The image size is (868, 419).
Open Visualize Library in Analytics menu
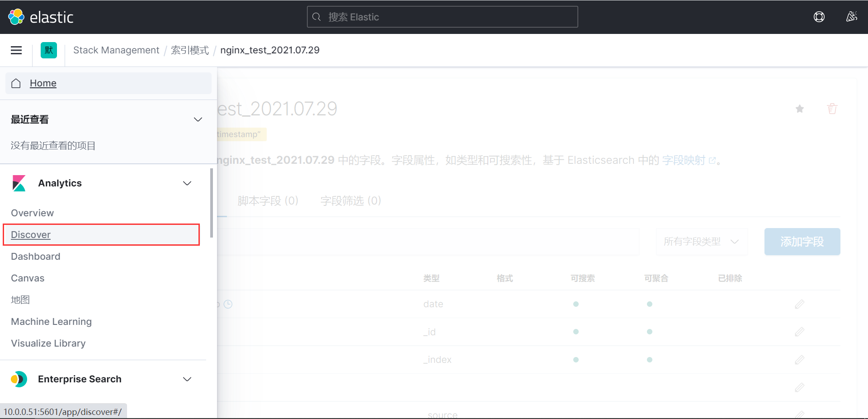(48, 343)
